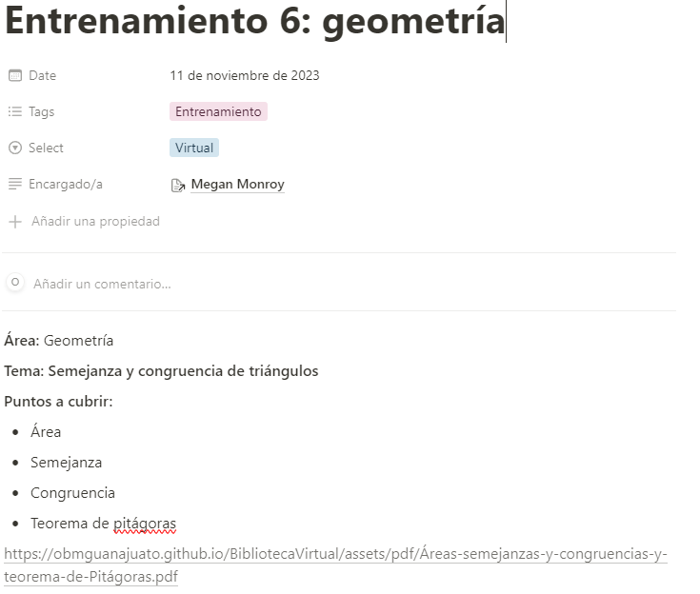Image resolution: width=700 pixels, height=594 pixels.
Task: Click the misspelled word pitágoras
Action: [x=145, y=524]
